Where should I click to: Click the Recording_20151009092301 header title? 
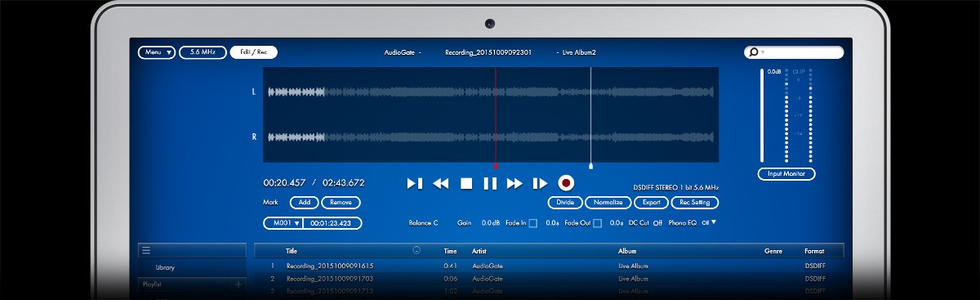(x=488, y=52)
